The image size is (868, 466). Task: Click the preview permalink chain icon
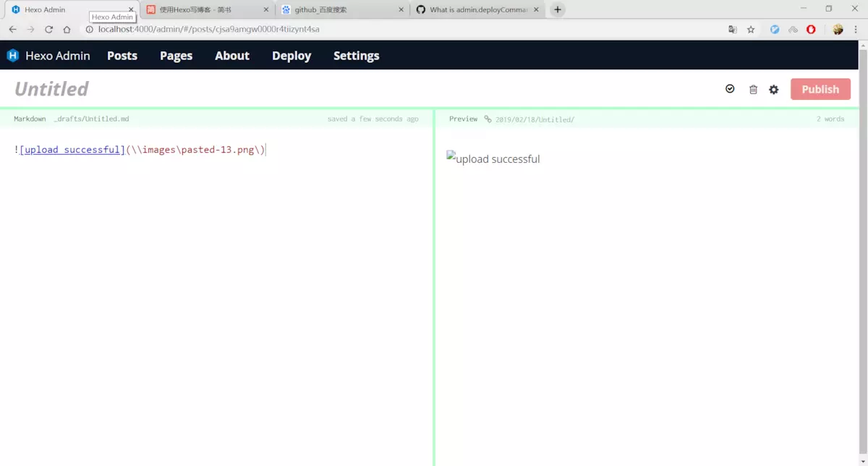click(488, 119)
